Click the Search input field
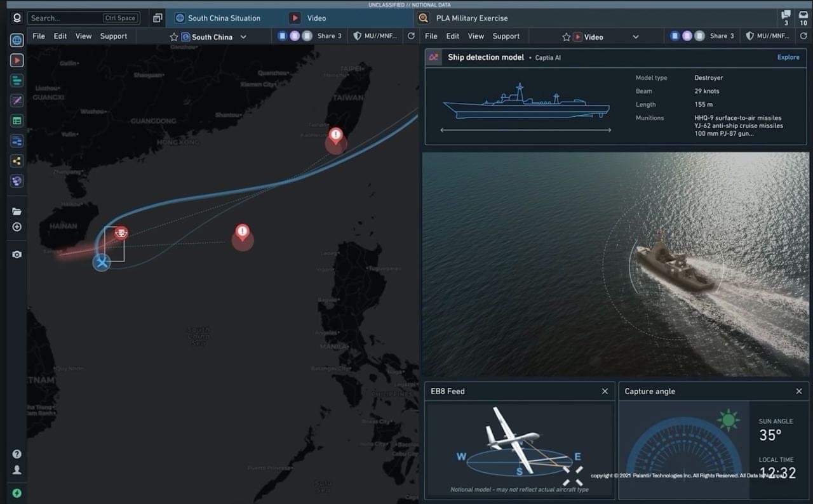This screenshot has width=813, height=504. coord(84,18)
